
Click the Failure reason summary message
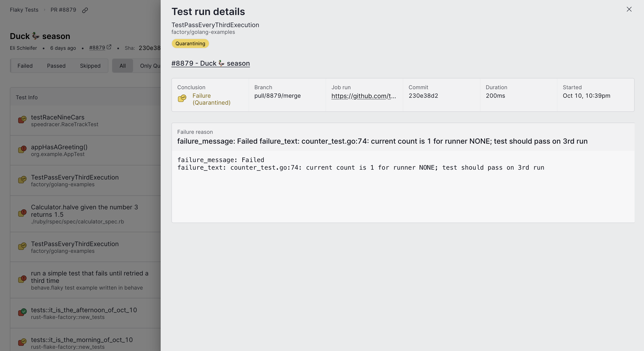click(382, 141)
